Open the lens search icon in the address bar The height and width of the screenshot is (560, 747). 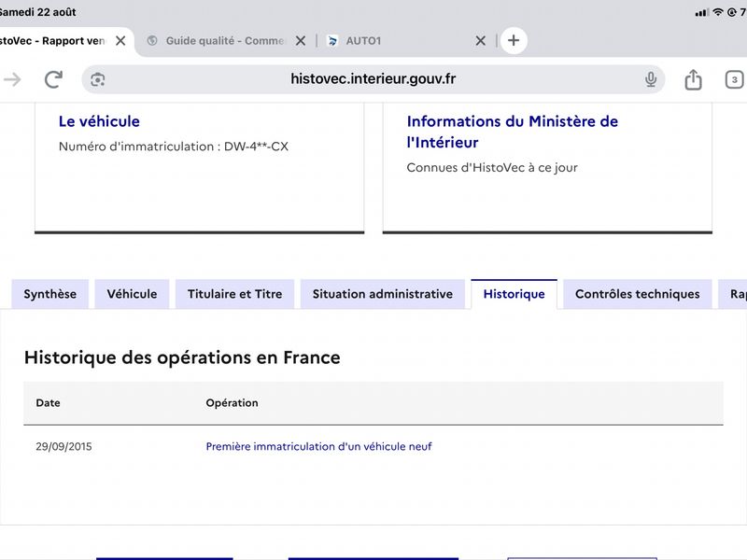[98, 79]
